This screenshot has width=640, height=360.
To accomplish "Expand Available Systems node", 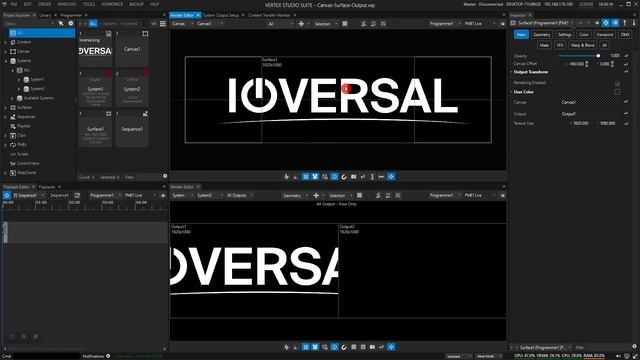I will coord(12,98).
